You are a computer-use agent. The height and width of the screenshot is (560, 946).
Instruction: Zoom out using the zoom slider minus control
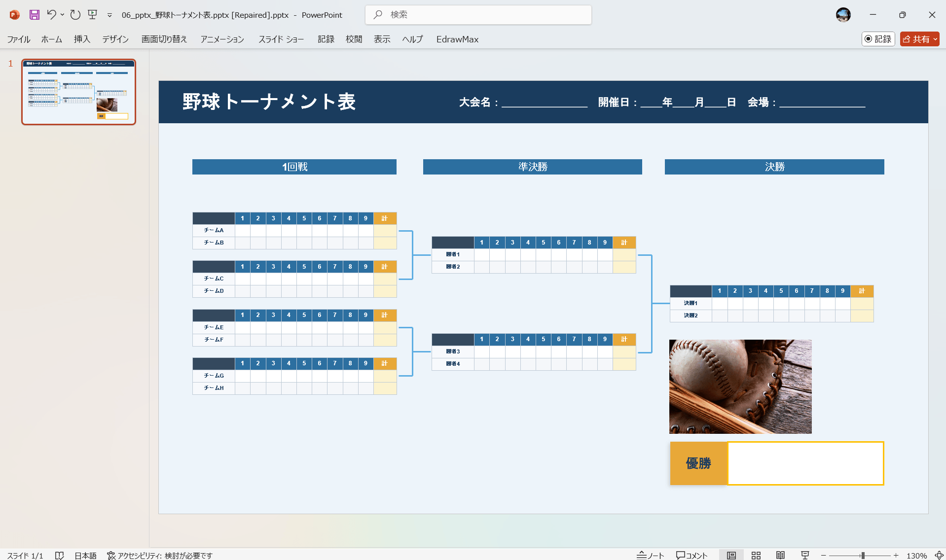(x=823, y=555)
